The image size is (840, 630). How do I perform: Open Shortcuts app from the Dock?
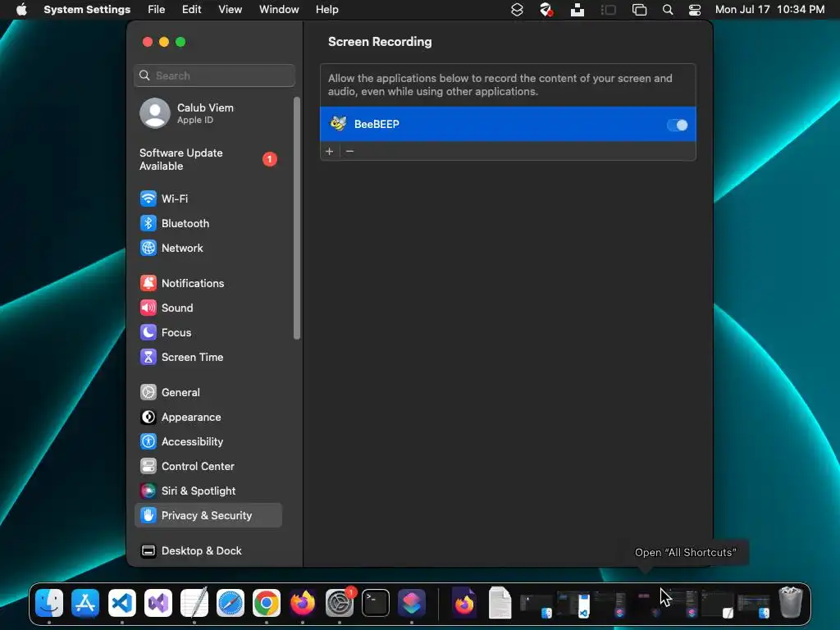click(412, 603)
